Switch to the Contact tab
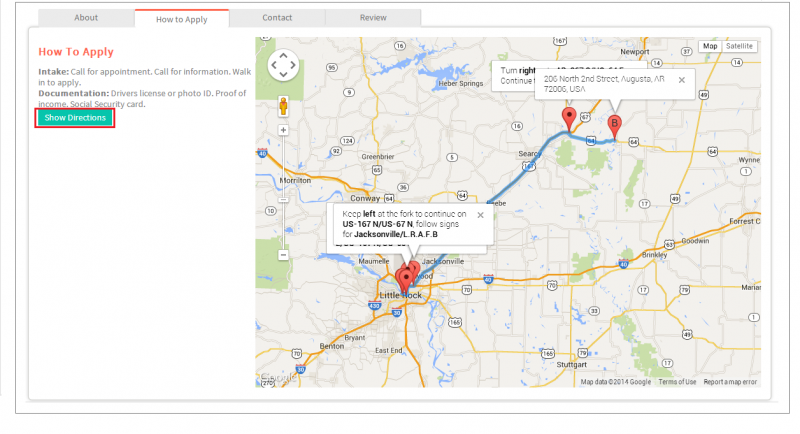This screenshot has width=800, height=434. (x=277, y=17)
